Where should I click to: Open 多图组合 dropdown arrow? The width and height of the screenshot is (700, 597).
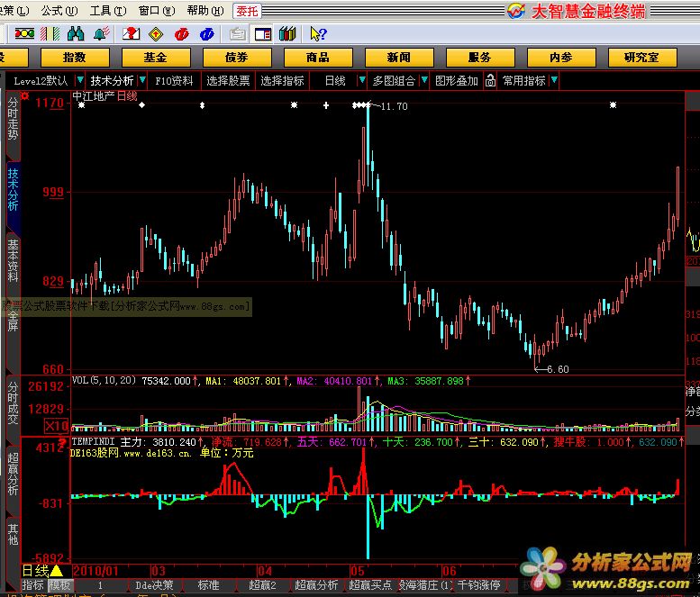424,80
